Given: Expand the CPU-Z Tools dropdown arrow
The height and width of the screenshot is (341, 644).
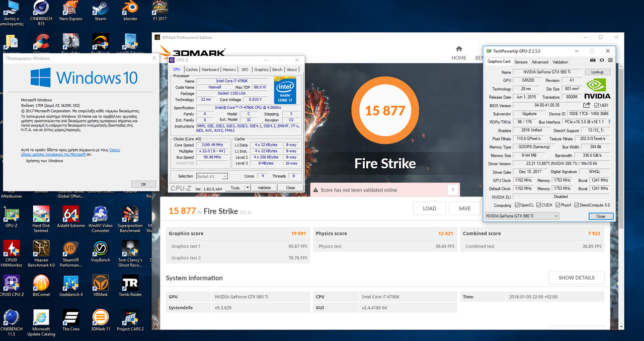Looking at the screenshot, I should [x=248, y=188].
